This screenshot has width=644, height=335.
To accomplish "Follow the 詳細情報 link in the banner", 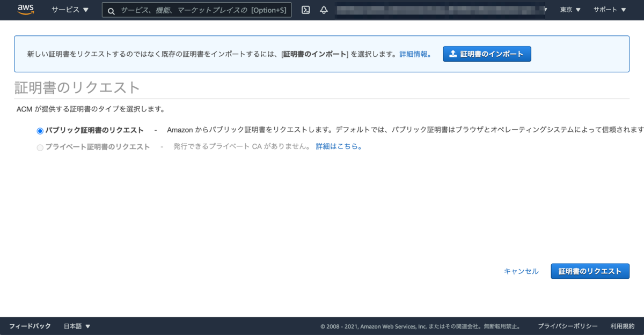I will (x=415, y=54).
